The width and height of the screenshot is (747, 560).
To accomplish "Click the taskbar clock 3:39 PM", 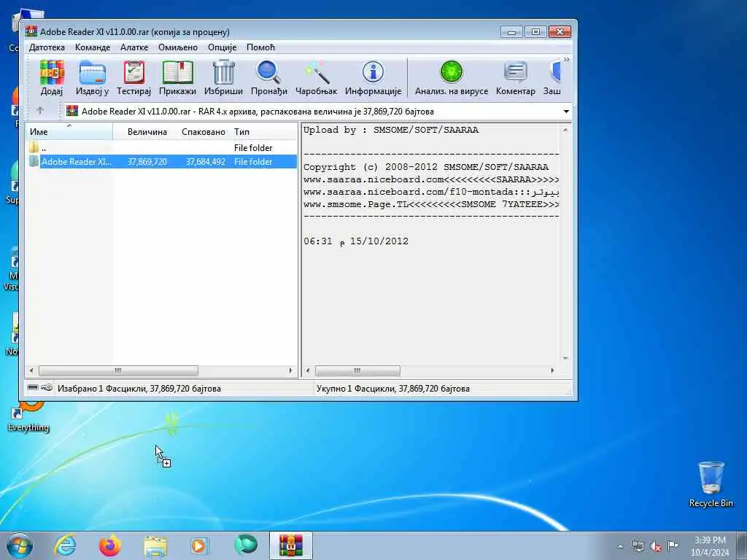I will [710, 540].
